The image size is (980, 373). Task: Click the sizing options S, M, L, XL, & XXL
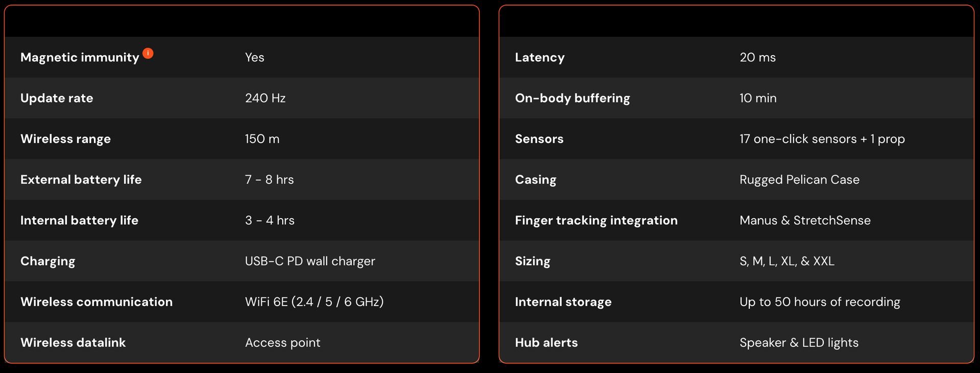[787, 261]
